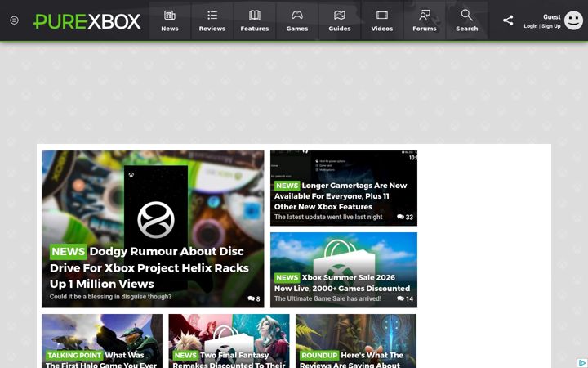Open the 14 comments bubble on Summer Sale story
Viewport: 588px width, 368px height.
point(405,299)
